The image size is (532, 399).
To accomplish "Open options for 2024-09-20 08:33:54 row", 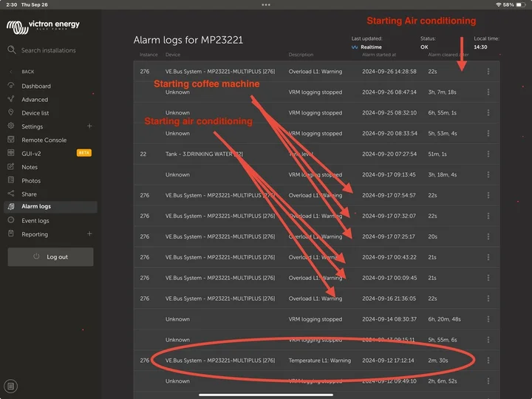I will tap(488, 133).
